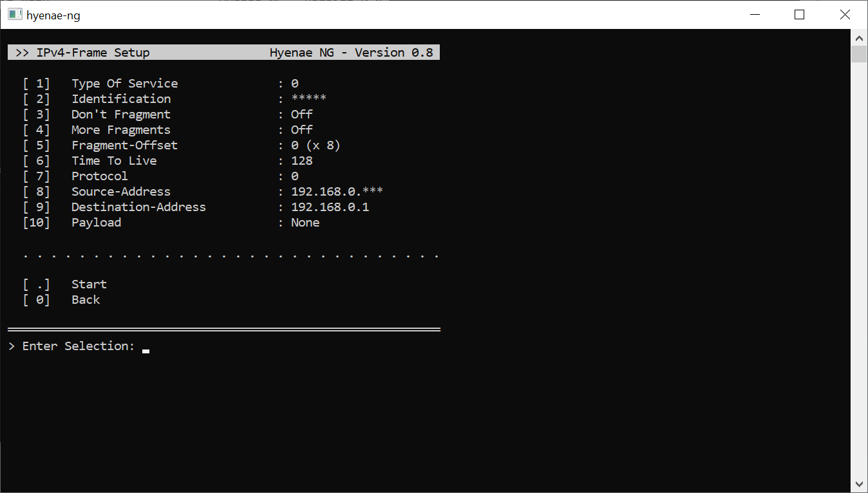Image resolution: width=868 pixels, height=493 pixels.
Task: Click the Time To Live value 128
Action: [302, 161]
